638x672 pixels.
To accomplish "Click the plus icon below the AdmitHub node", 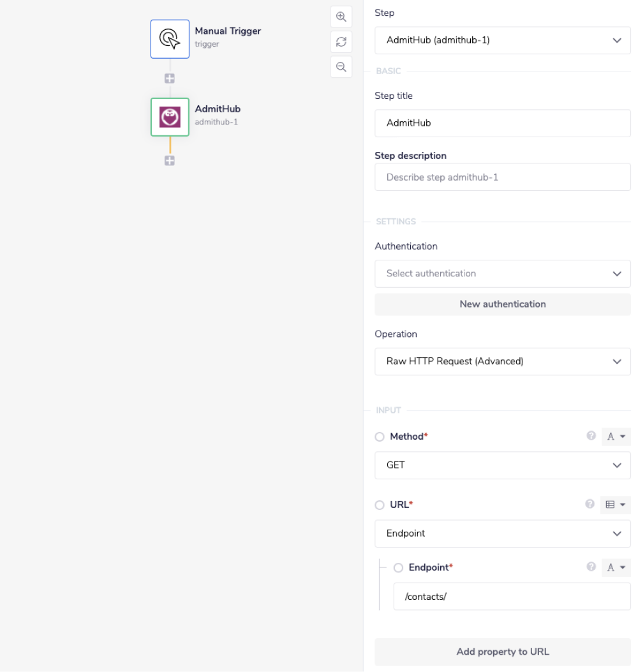I will click(x=170, y=161).
